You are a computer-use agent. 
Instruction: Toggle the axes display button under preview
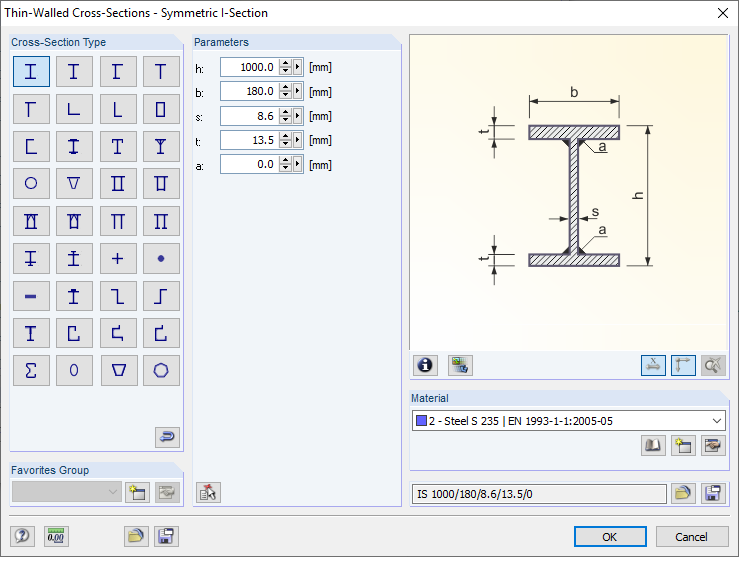click(683, 365)
